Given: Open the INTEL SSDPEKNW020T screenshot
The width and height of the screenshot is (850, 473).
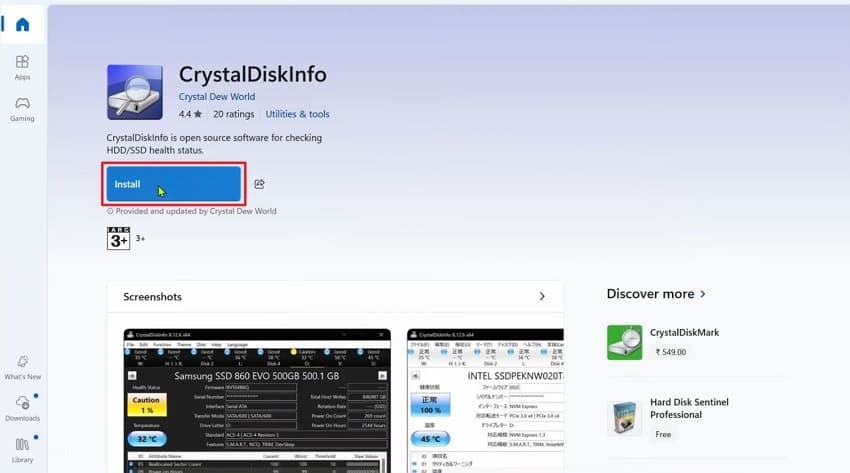Looking at the screenshot, I should coord(485,400).
